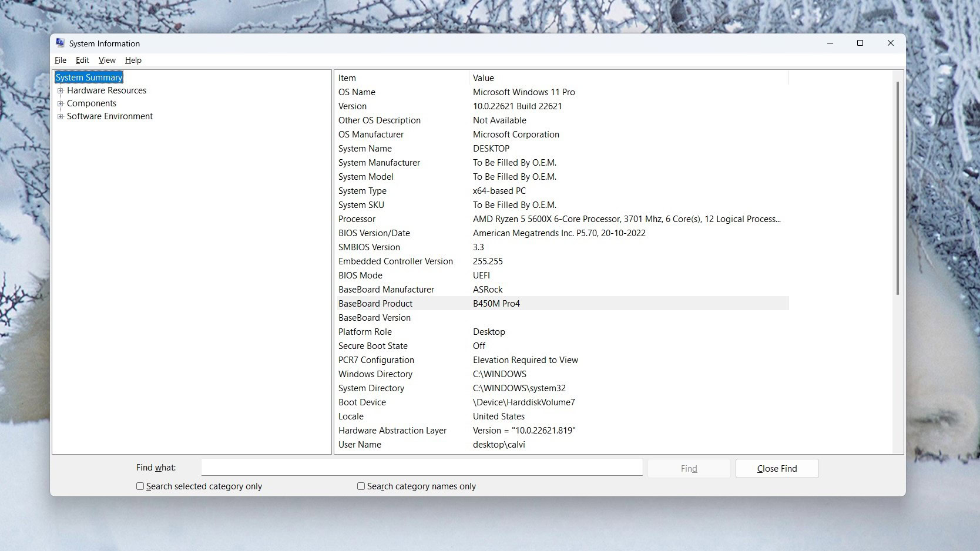This screenshot has width=980, height=551.
Task: Click the vertical scrollbar in details pane
Action: [897, 188]
